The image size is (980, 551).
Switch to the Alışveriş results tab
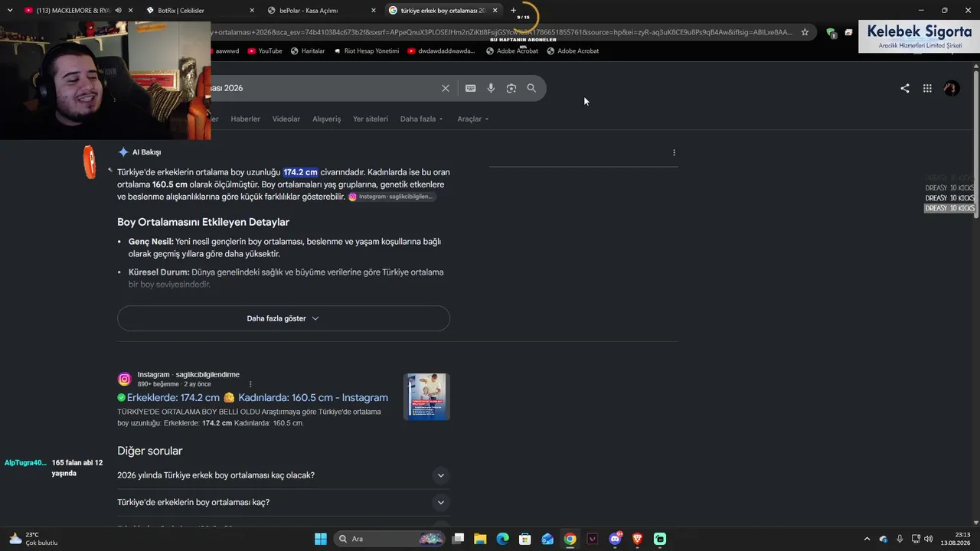click(x=327, y=119)
